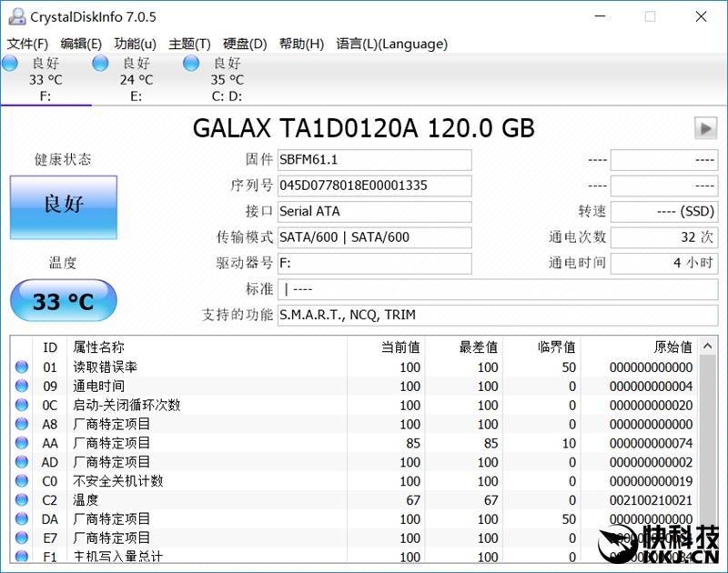Select blue status orb for drive C: D:
Viewport: 728px width, 573px height.
click(x=191, y=63)
